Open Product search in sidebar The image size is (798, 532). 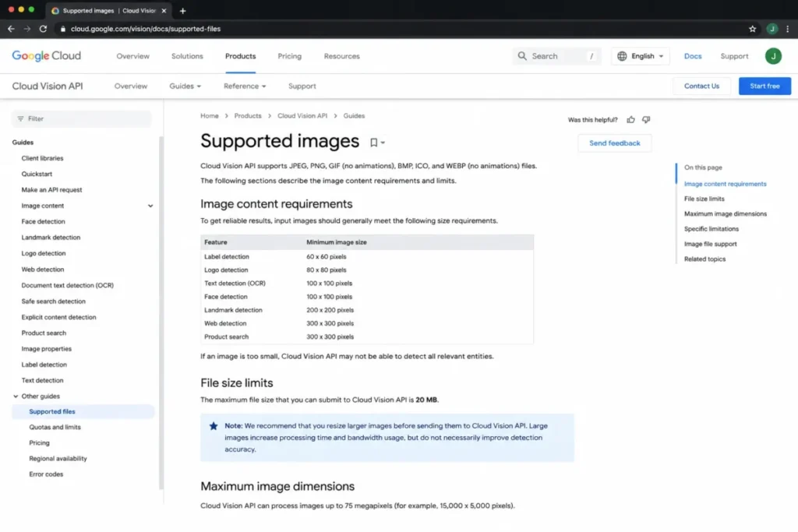44,333
